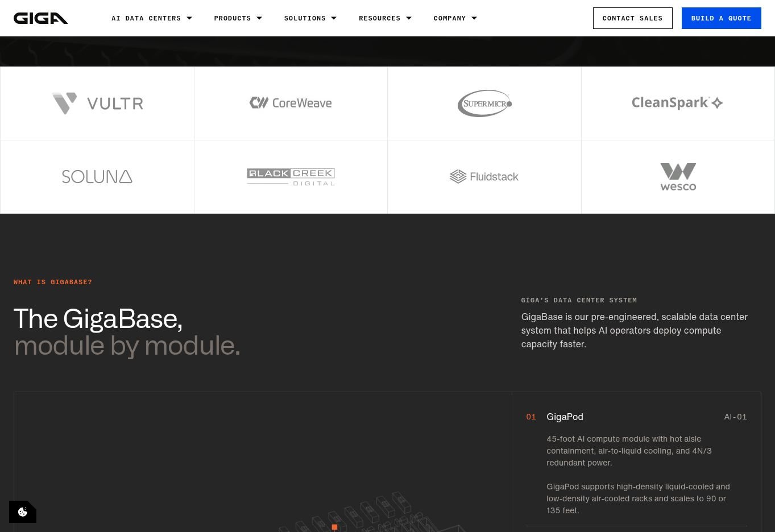Expand Company dropdown arrow
Image resolution: width=775 pixels, height=532 pixels.
(474, 18)
